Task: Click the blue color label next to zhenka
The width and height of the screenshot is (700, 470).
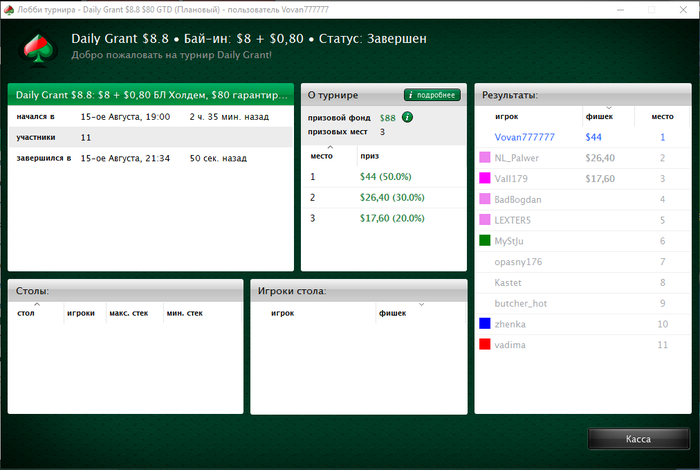Action: 484,324
